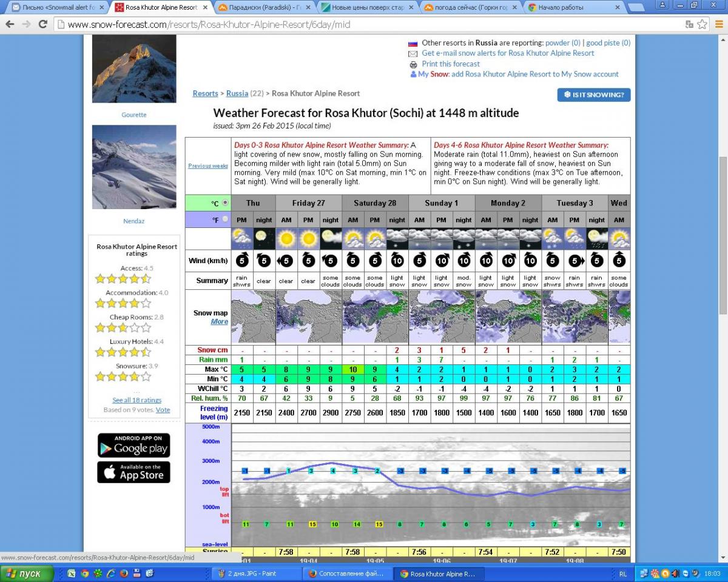Image resolution: width=728 pixels, height=582 pixels.
Task: Click the Cheap Rooms rating stars
Action: 123,327
